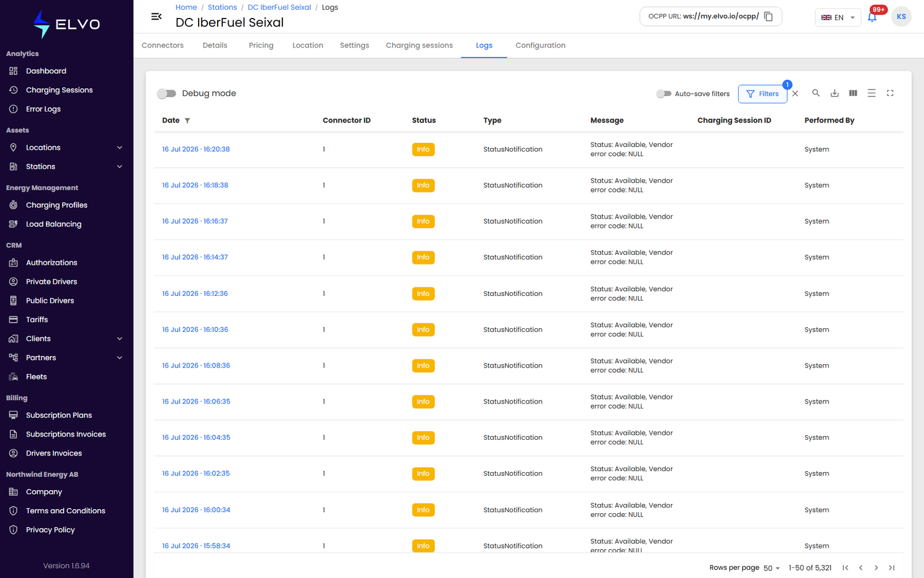Clear active filters with the X icon

click(795, 94)
